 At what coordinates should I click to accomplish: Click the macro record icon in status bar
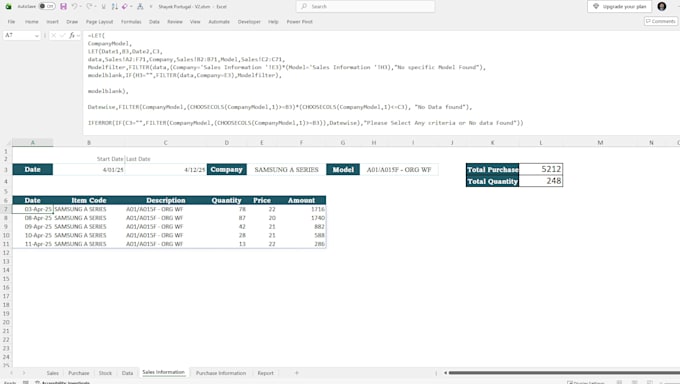pyautogui.click(x=26, y=382)
